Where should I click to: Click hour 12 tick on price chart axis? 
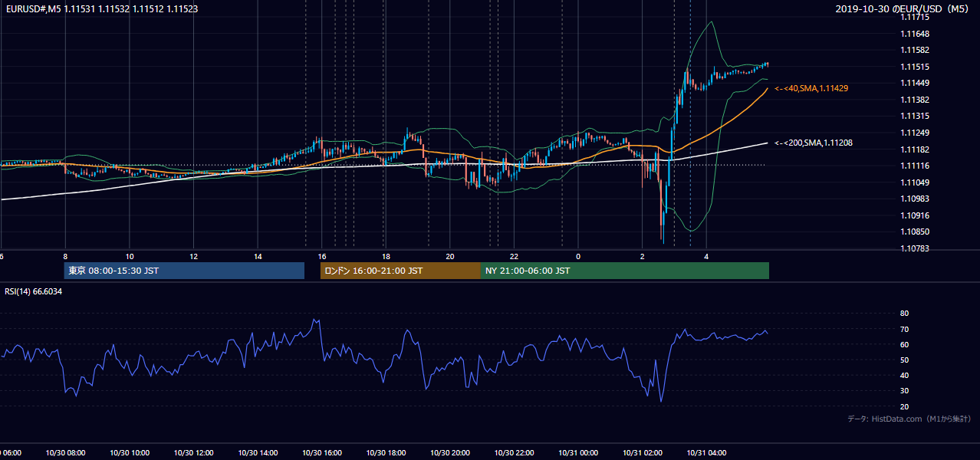[x=193, y=256]
